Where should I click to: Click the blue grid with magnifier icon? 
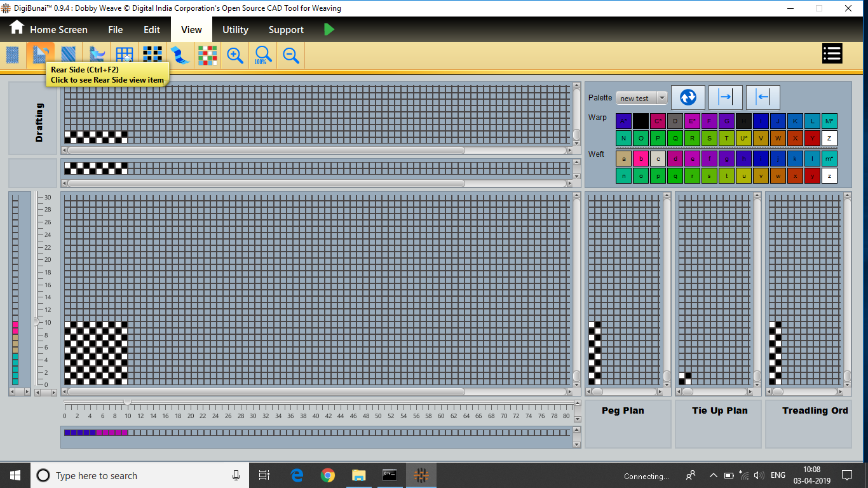click(125, 56)
